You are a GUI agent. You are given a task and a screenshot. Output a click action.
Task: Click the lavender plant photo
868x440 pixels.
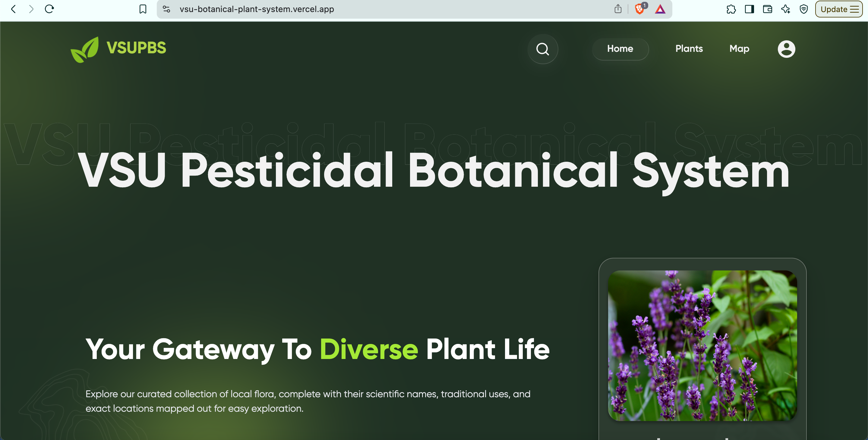(x=702, y=345)
